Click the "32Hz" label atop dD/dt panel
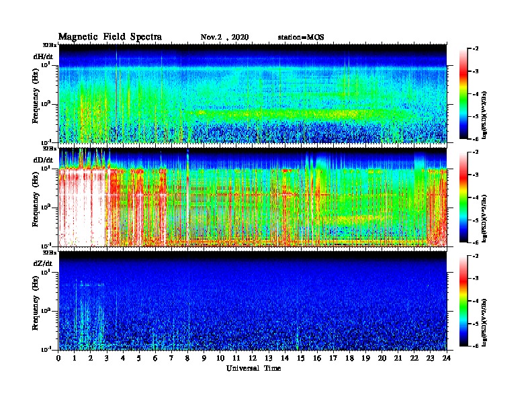The image size is (532, 411). tap(49, 148)
